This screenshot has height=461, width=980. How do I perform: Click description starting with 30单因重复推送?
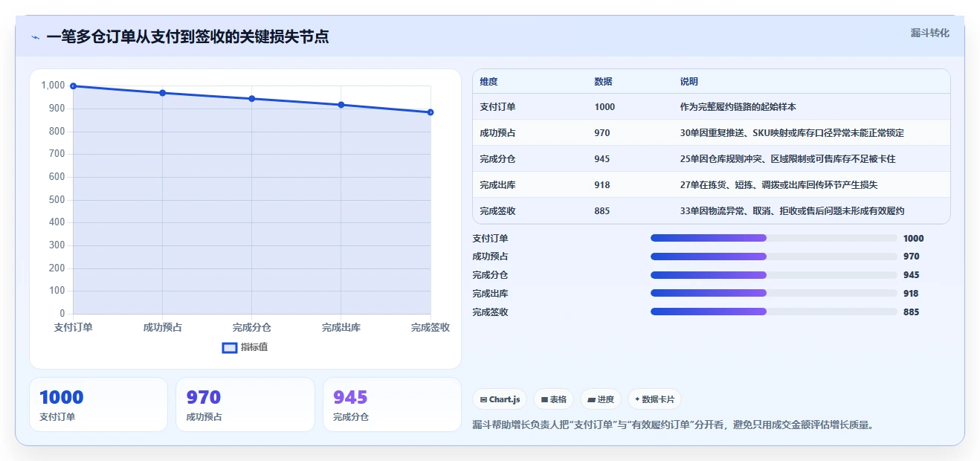(792, 133)
